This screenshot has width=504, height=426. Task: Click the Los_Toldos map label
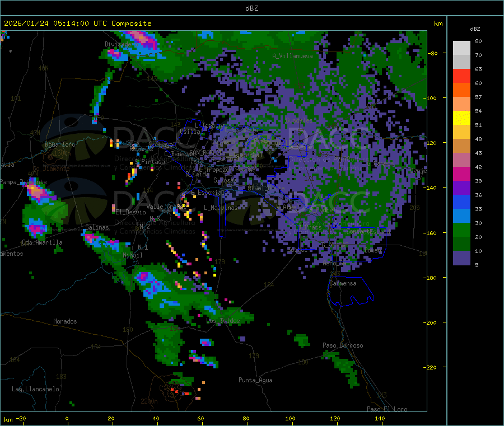pos(223,321)
